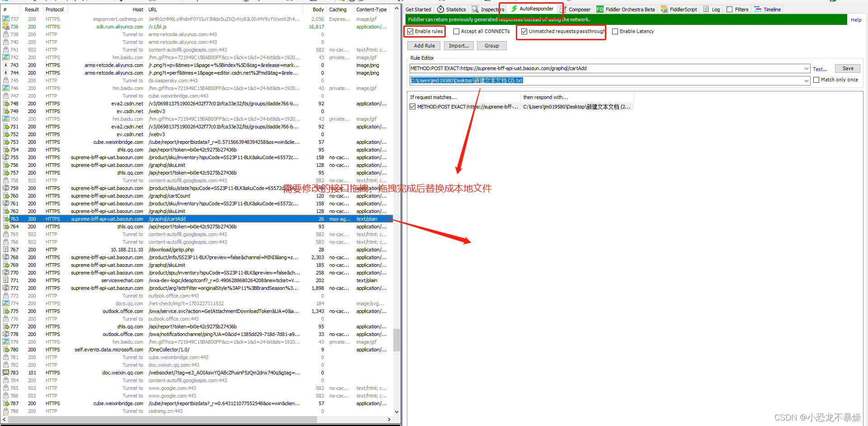868x426 pixels.
Task: Expand the request match pattern dropdown
Action: pyautogui.click(x=807, y=69)
